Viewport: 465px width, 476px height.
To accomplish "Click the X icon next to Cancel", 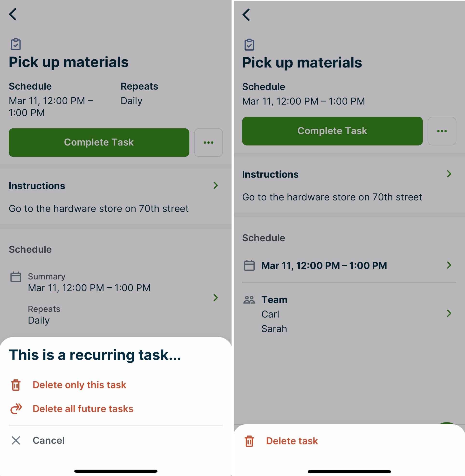I will click(x=16, y=440).
